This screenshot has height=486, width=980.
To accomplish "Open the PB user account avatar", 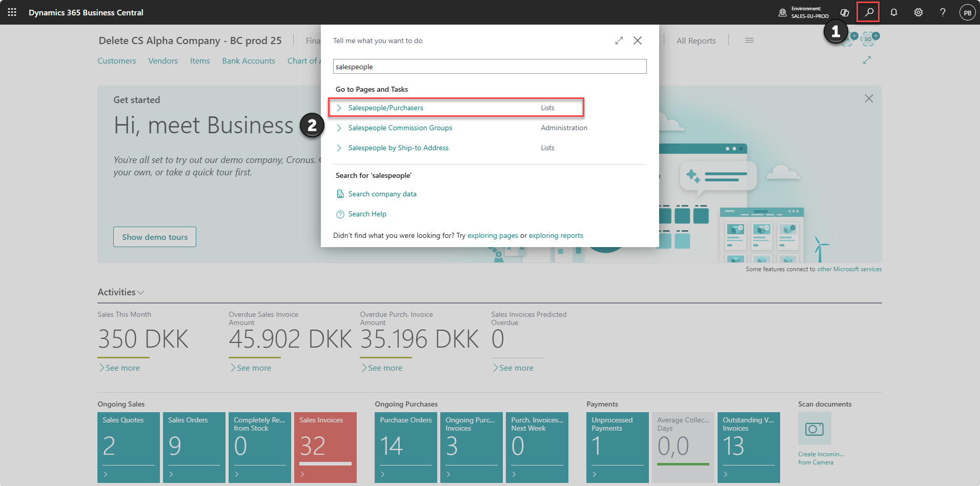I will coord(967,13).
